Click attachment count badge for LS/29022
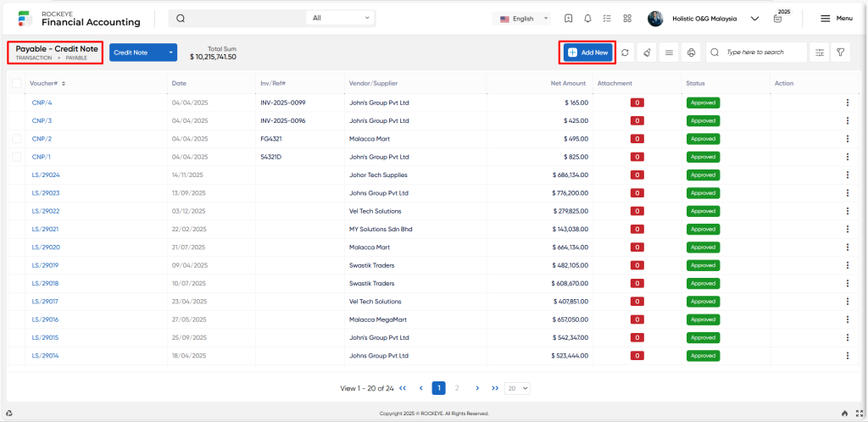The image size is (868, 422). pos(637,211)
